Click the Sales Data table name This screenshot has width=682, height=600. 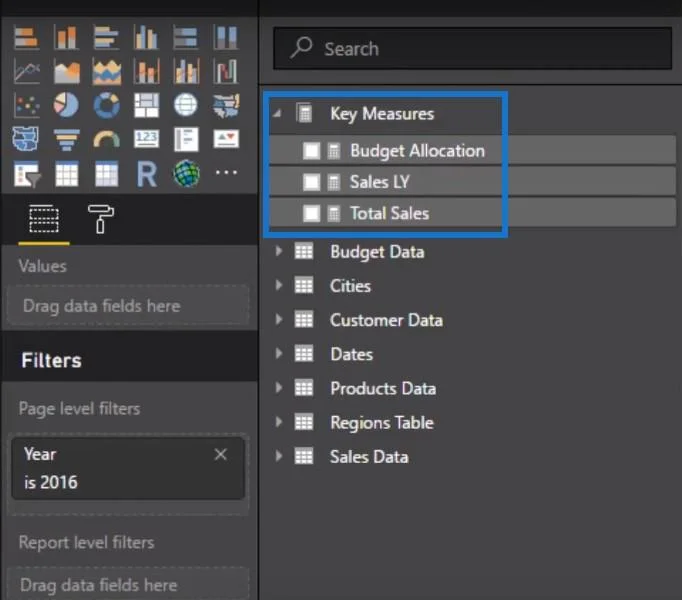tap(369, 457)
